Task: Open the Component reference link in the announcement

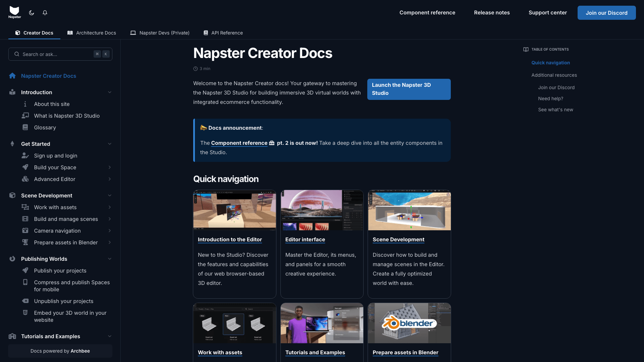Action: 239,143
